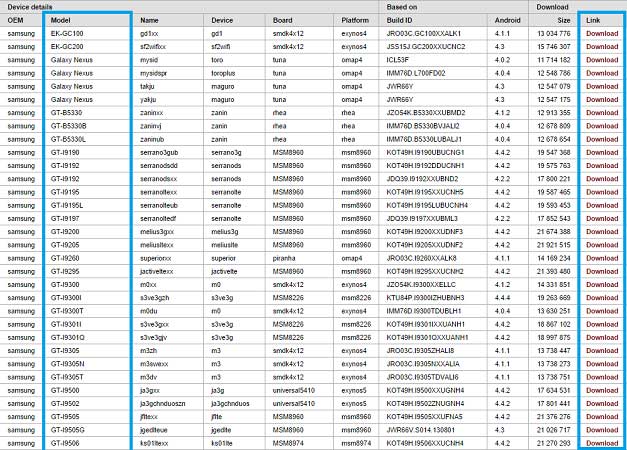Click Download in the GT-B5330B row

(602, 126)
